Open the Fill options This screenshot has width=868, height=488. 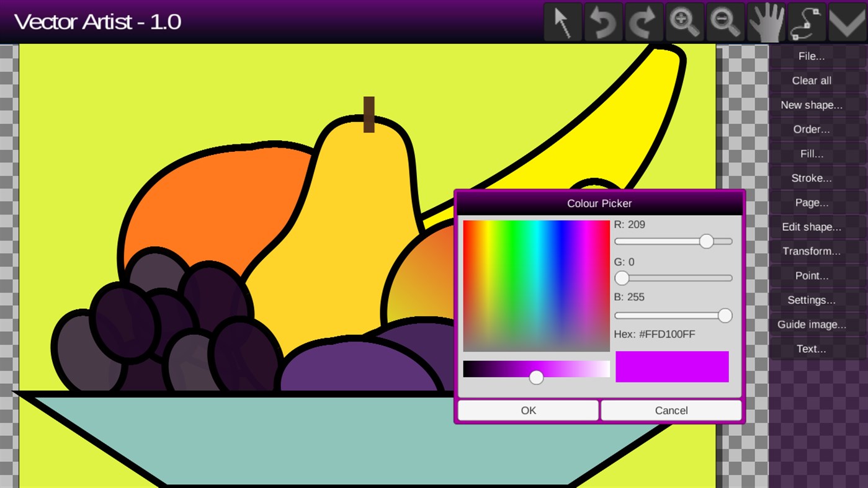(x=811, y=153)
